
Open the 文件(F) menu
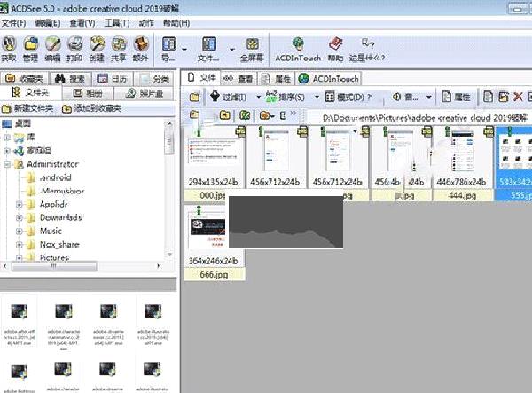pyautogui.click(x=14, y=23)
